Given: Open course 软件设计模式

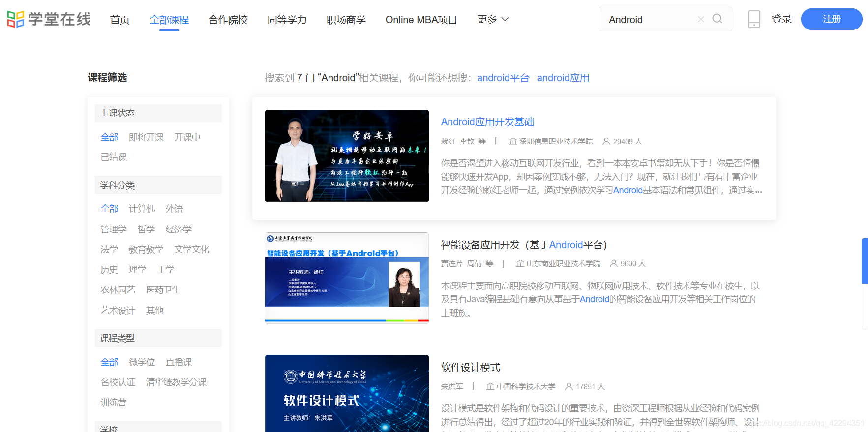Looking at the screenshot, I should [x=471, y=367].
